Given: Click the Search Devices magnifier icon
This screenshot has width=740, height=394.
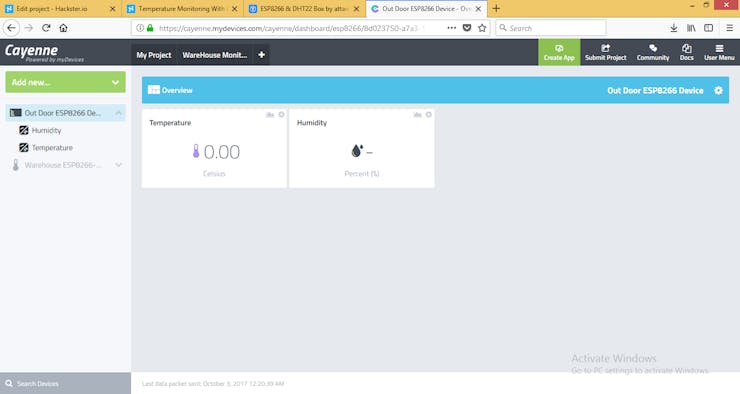Looking at the screenshot, I should point(9,383).
